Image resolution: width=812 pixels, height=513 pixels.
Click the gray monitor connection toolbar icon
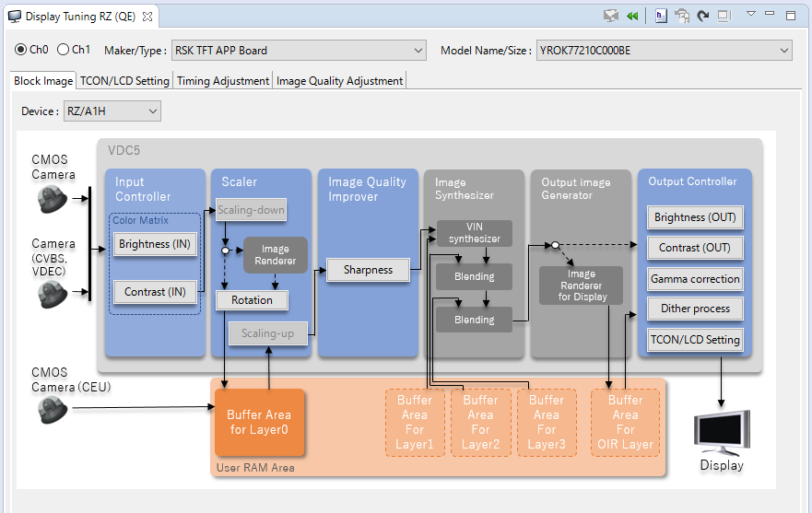tap(610, 16)
